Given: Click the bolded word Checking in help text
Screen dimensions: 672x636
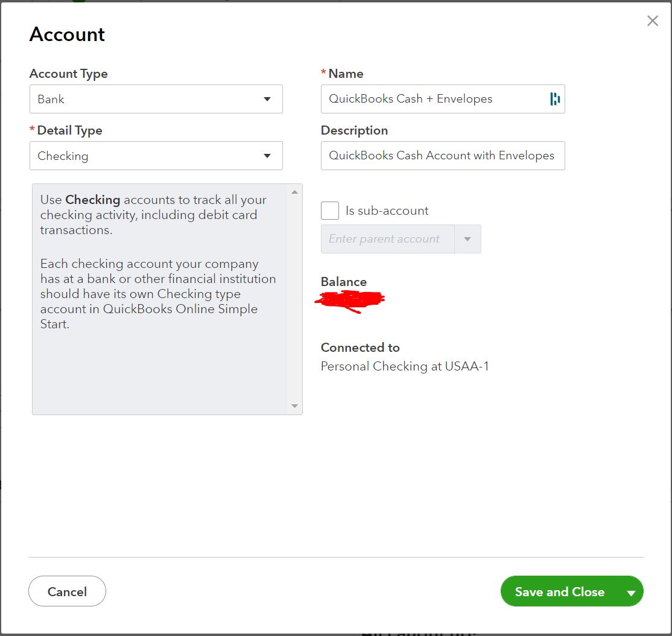Looking at the screenshot, I should [94, 200].
